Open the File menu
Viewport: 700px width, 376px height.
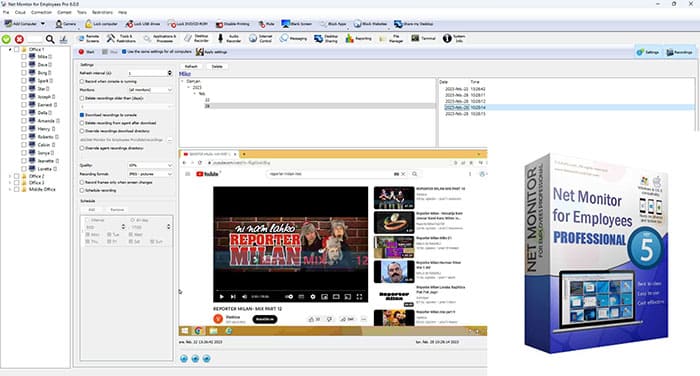pos(6,13)
